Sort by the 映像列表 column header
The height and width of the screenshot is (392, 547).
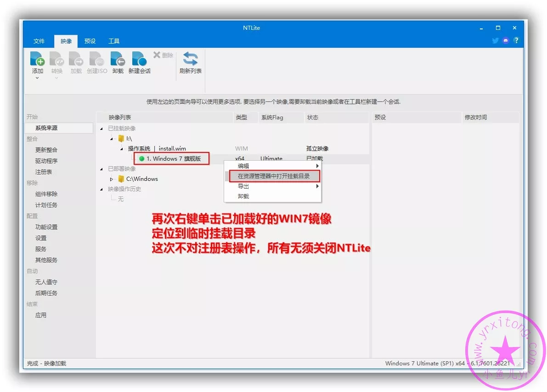(x=165, y=118)
